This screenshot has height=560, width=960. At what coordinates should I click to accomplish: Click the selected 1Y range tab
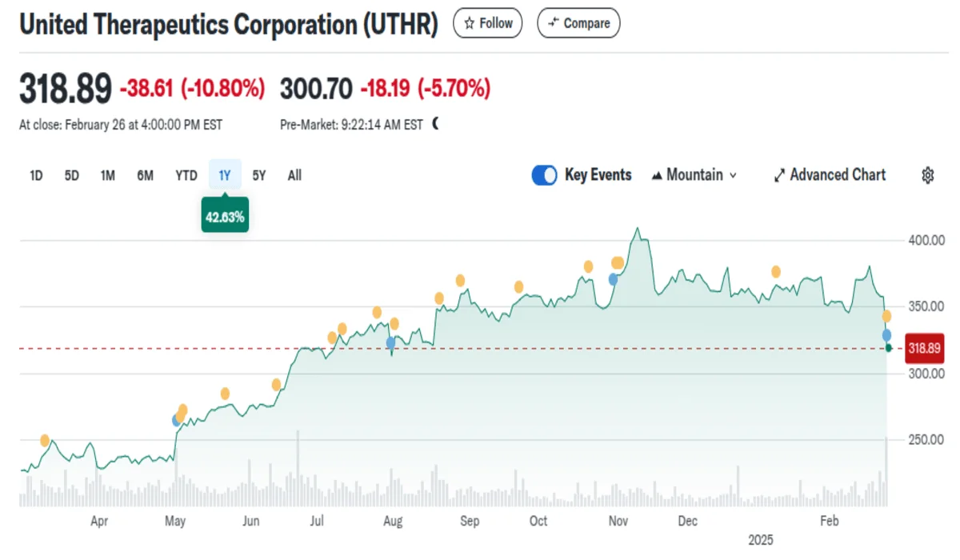(225, 175)
